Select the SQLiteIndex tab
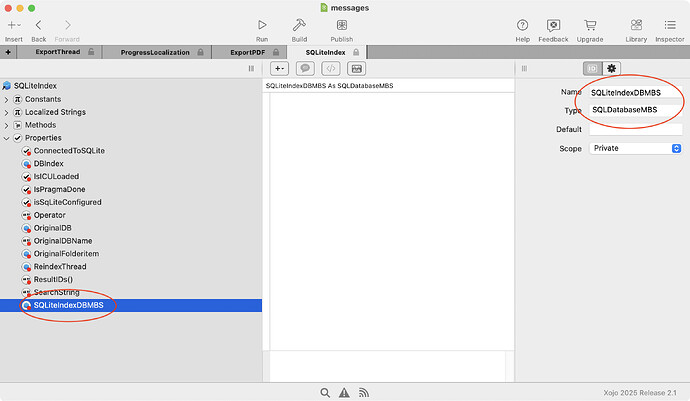Image resolution: width=690 pixels, height=401 pixels. (x=326, y=52)
